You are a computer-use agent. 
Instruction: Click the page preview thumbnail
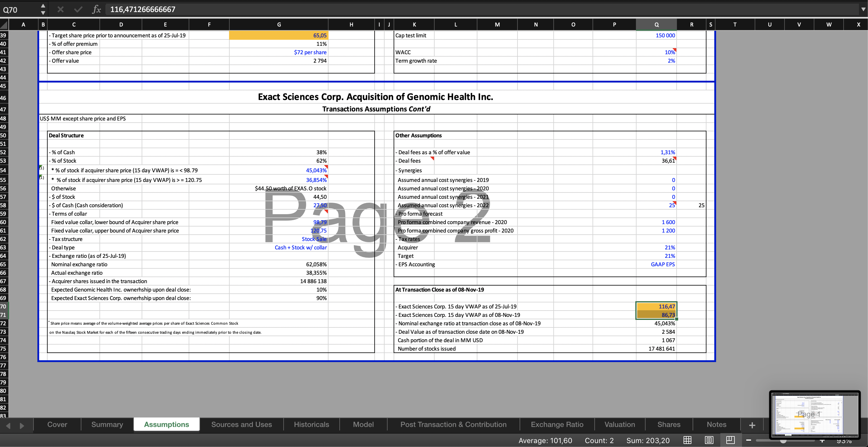[x=814, y=414]
